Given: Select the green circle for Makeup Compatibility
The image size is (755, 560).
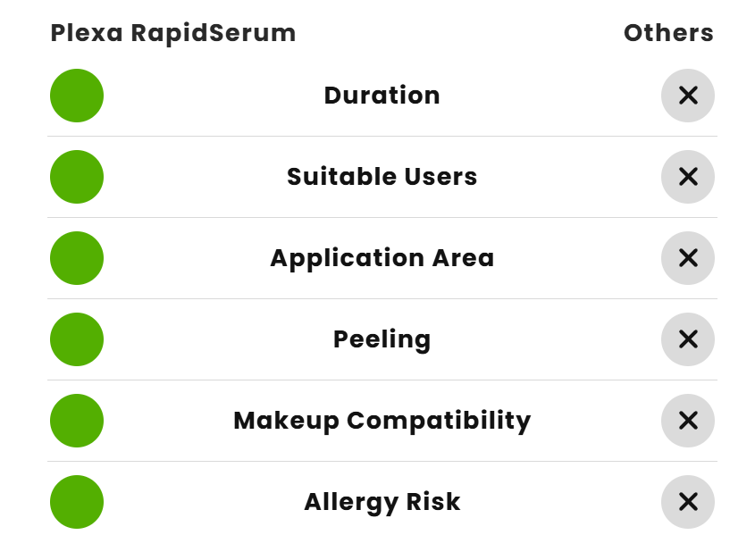Looking at the screenshot, I should pos(77,421).
